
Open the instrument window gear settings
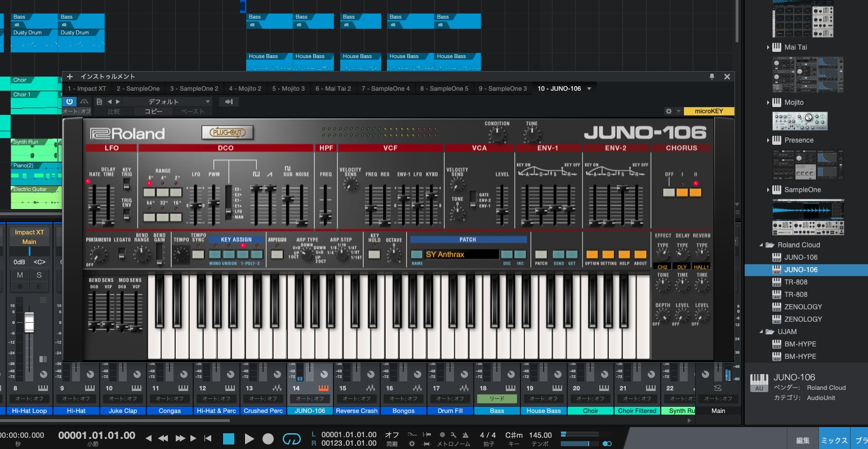[x=669, y=112]
